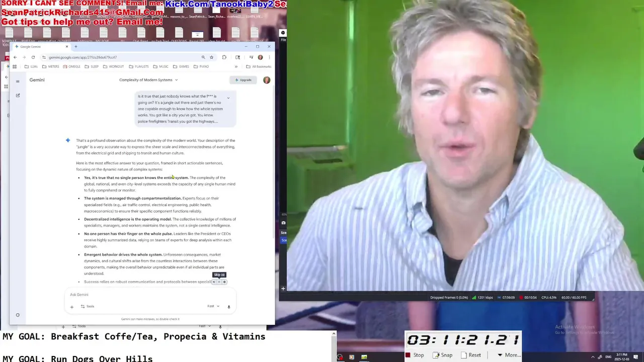Open the Chrome apps grid shortcut
This screenshot has width=644, height=362.
coord(15,66)
